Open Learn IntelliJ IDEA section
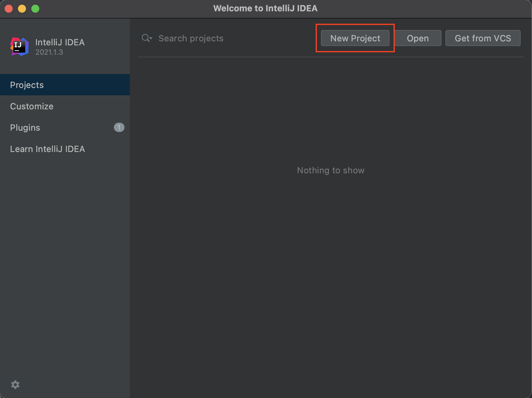This screenshot has width=532, height=398. [x=65, y=149]
